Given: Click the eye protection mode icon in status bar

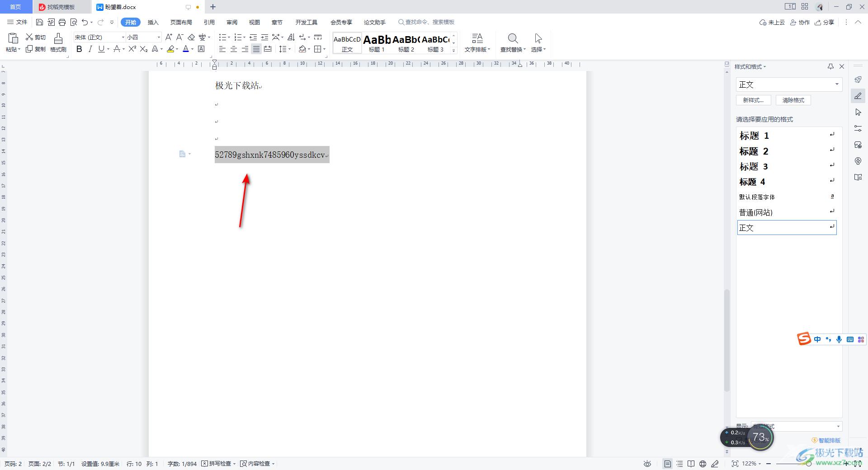Looking at the screenshot, I should pyautogui.click(x=647, y=464).
